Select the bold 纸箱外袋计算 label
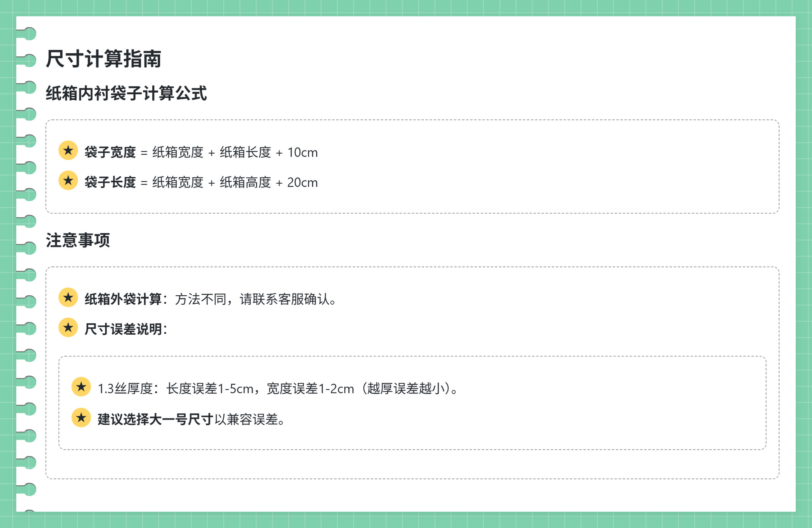Screen dimensions: 812x528 pyautogui.click(x=123, y=299)
